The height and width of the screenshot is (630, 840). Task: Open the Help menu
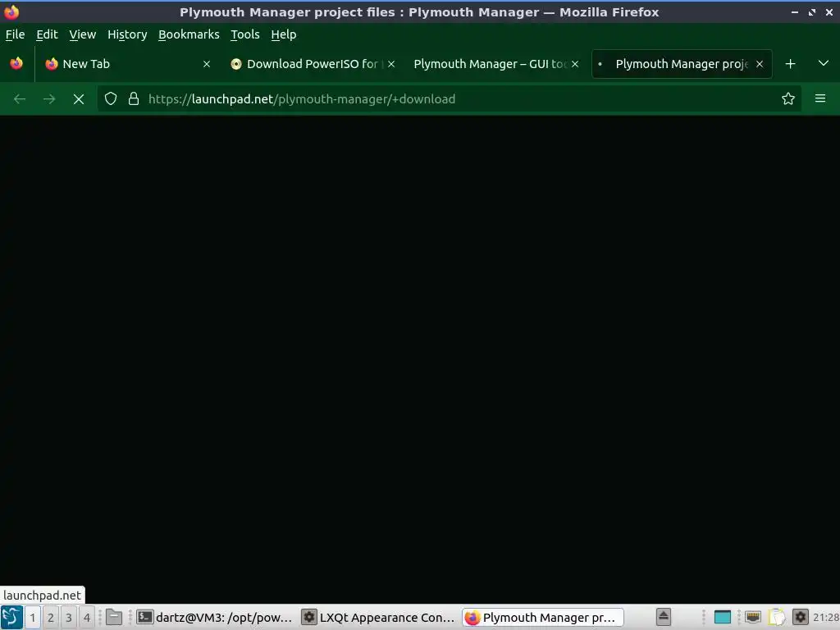click(x=283, y=34)
